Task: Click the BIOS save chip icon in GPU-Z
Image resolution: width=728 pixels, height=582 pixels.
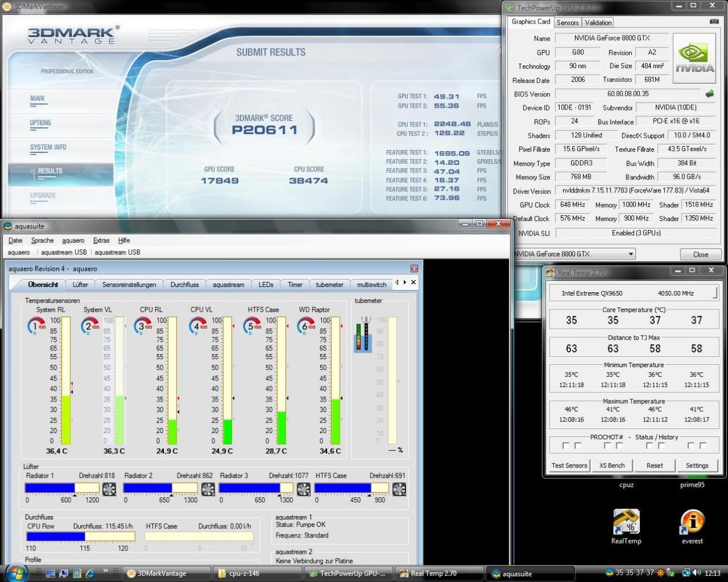Action: click(710, 93)
